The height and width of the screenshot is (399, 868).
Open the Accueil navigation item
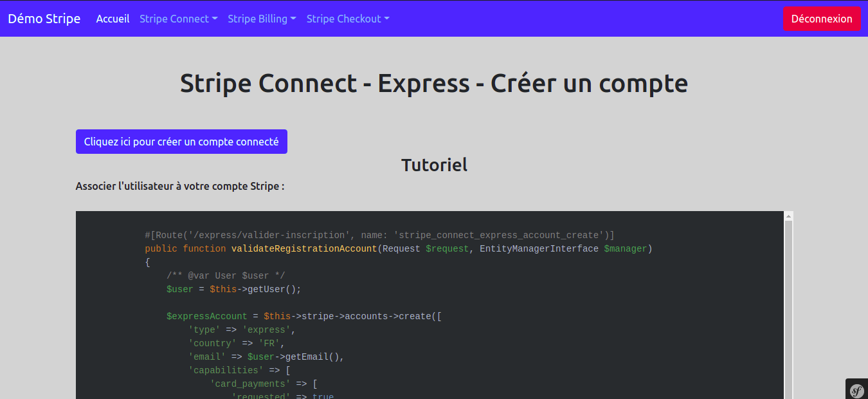tap(113, 19)
